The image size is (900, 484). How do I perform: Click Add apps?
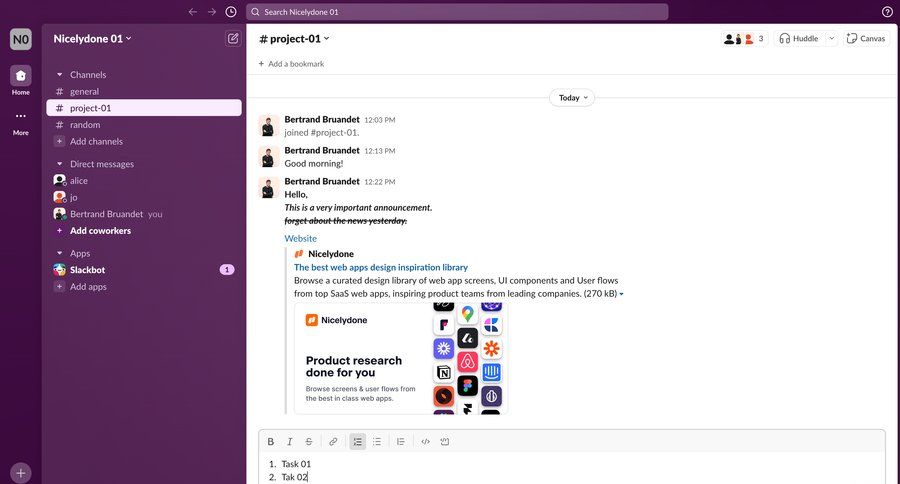tap(144, 286)
